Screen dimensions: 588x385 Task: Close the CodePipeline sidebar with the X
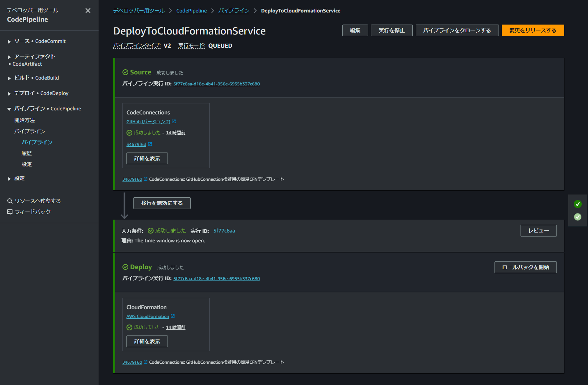[88, 11]
